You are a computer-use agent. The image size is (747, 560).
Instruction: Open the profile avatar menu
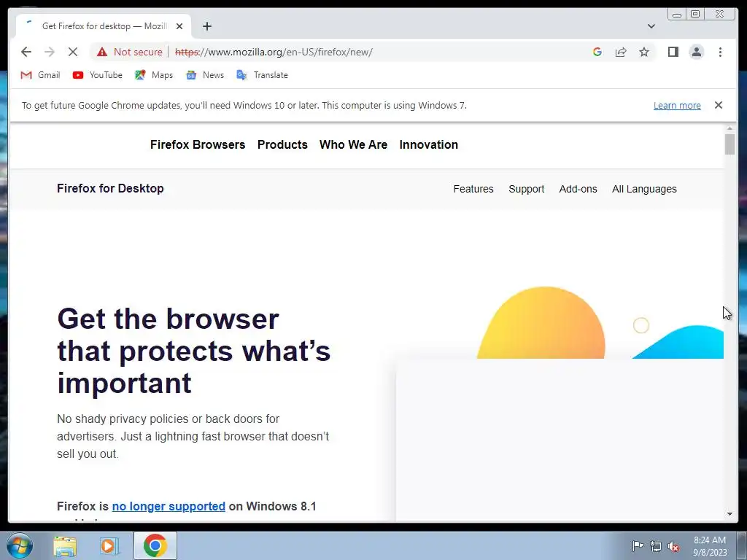[697, 52]
